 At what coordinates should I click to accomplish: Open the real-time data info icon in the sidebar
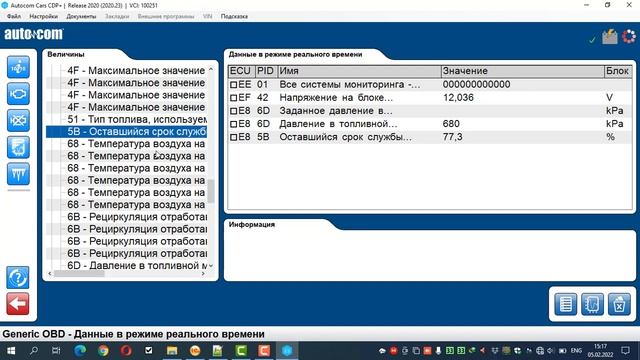[x=18, y=67]
